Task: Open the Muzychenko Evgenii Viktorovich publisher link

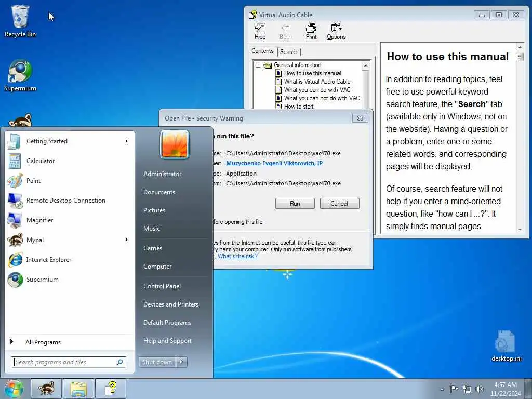Action: (274, 163)
